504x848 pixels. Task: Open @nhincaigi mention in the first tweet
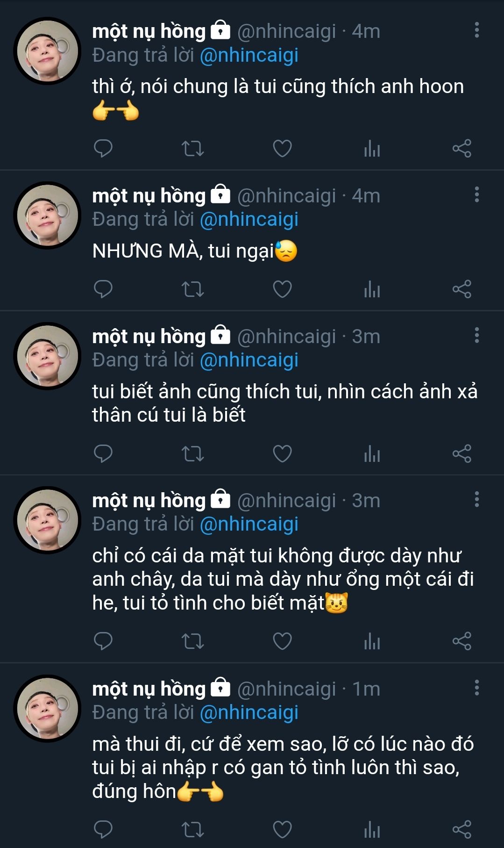coord(249,55)
